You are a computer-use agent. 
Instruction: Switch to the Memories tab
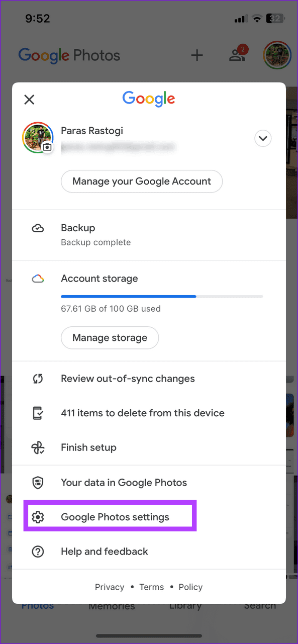[112, 606]
